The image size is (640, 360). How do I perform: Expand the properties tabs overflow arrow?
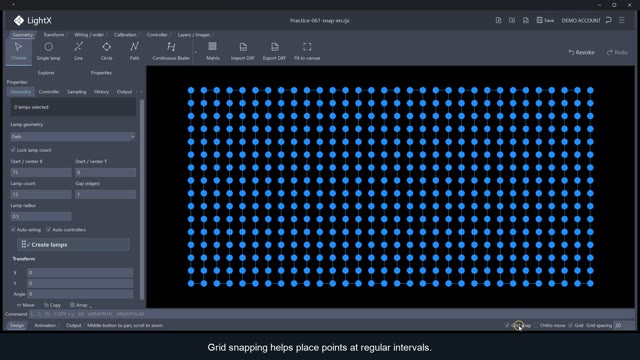[141, 92]
